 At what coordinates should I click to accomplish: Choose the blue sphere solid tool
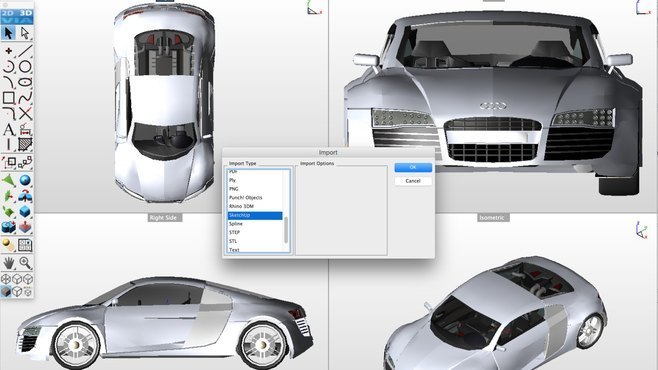point(25,180)
